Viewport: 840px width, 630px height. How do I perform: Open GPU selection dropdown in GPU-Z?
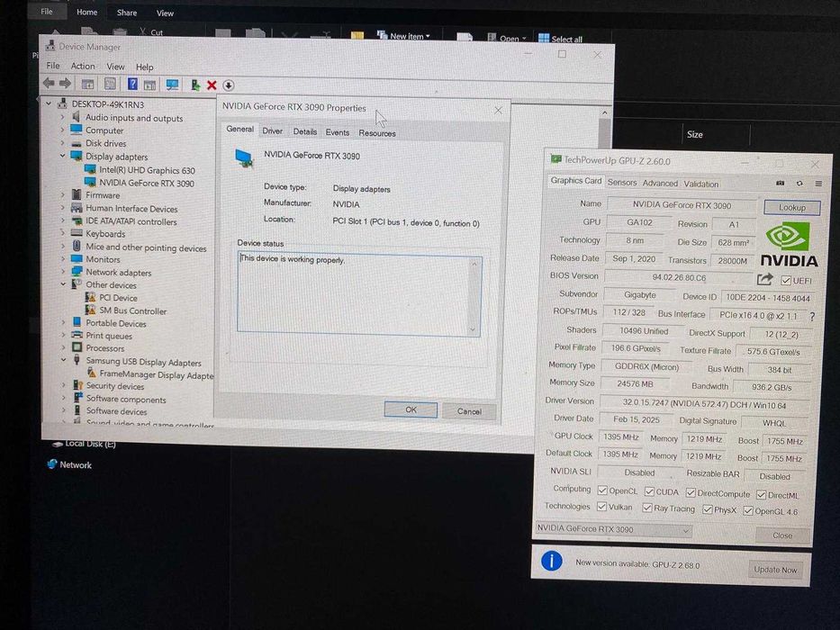[613, 529]
